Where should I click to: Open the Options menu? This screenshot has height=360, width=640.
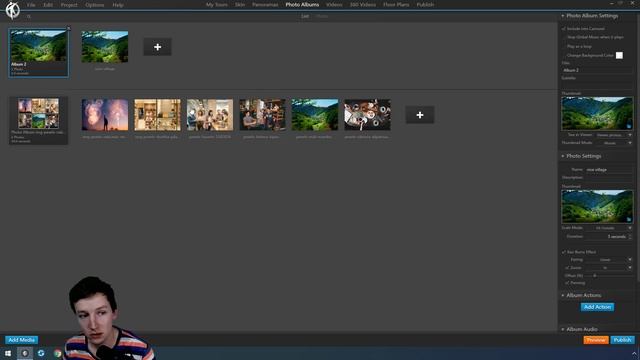click(95, 5)
